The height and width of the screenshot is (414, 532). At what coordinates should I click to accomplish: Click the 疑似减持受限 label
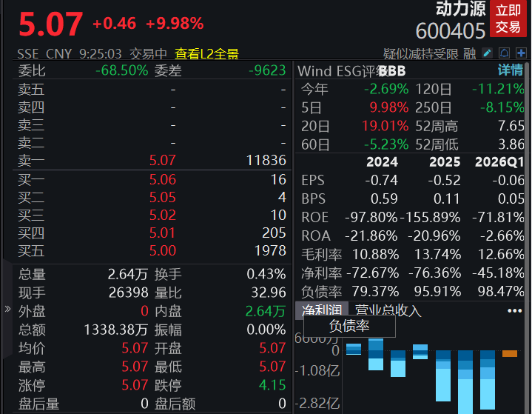(421, 53)
